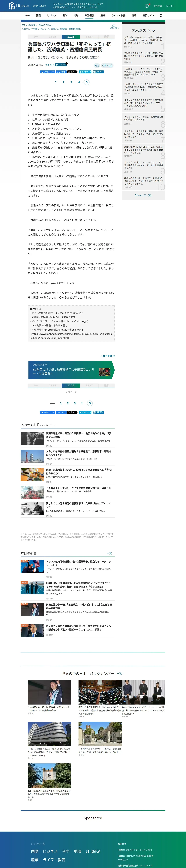Select episode 1125 in the top series navigator
This screenshot has width=186, height=868.
coord(52,37)
